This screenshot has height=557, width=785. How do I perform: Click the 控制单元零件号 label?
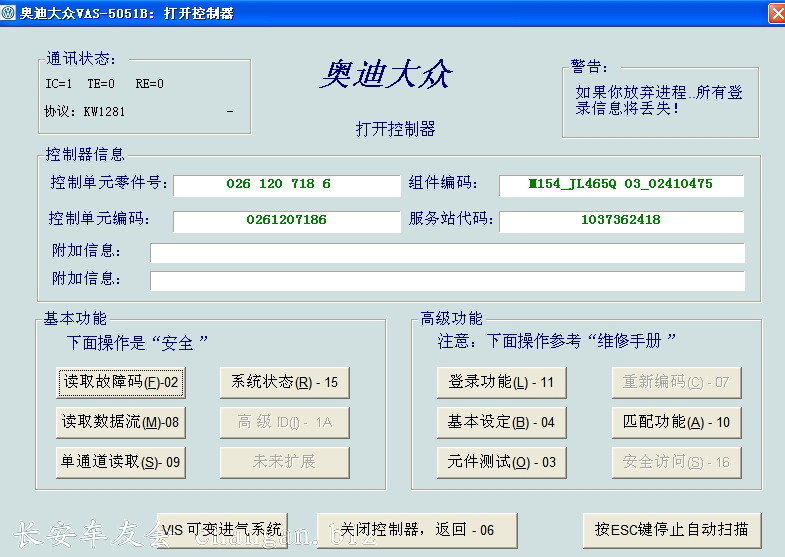pos(109,183)
